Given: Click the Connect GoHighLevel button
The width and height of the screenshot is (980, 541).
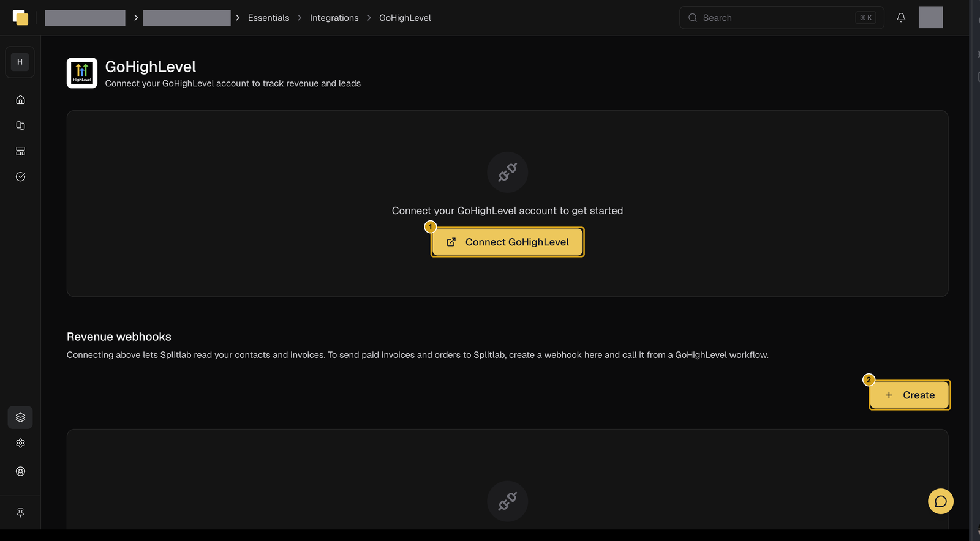Looking at the screenshot, I should click(x=508, y=242).
